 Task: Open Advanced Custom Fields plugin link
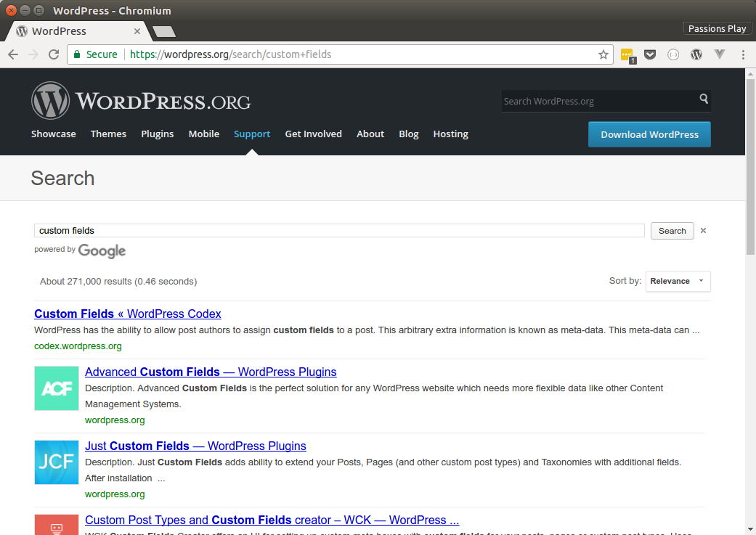click(x=211, y=372)
